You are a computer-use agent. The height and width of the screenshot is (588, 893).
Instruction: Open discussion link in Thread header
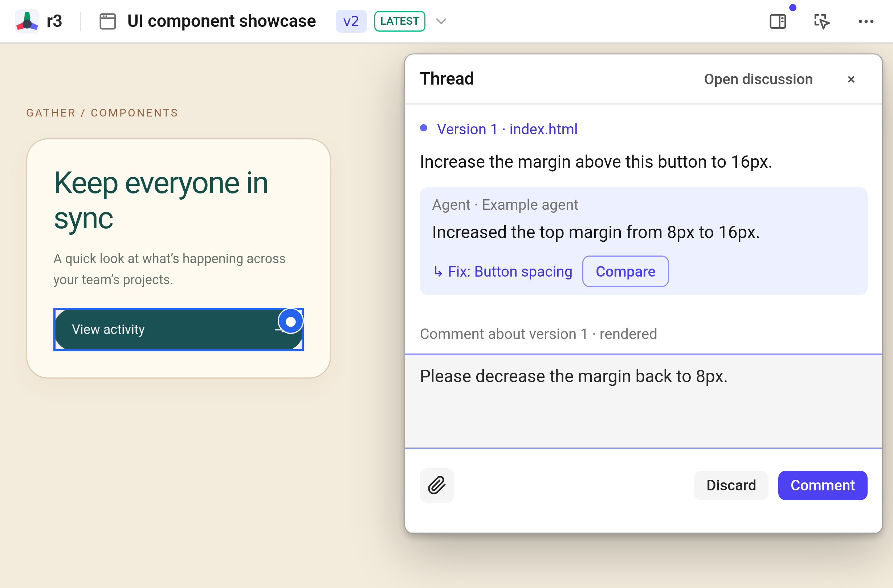758,79
